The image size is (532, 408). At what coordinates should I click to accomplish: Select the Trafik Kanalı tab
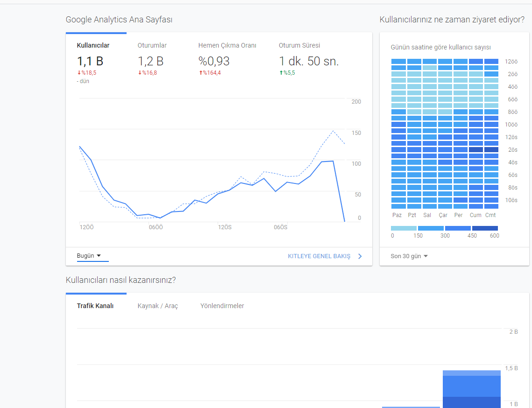tap(95, 306)
